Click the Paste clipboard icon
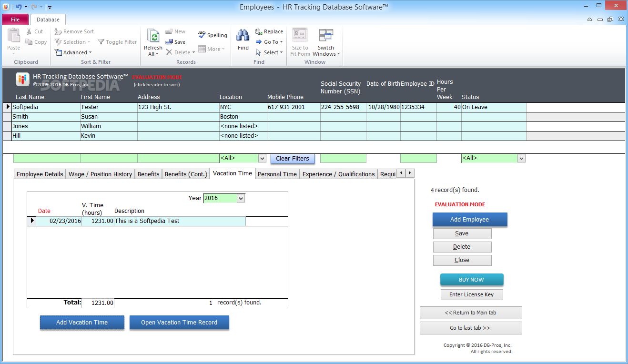The width and height of the screenshot is (628, 364). click(13, 36)
